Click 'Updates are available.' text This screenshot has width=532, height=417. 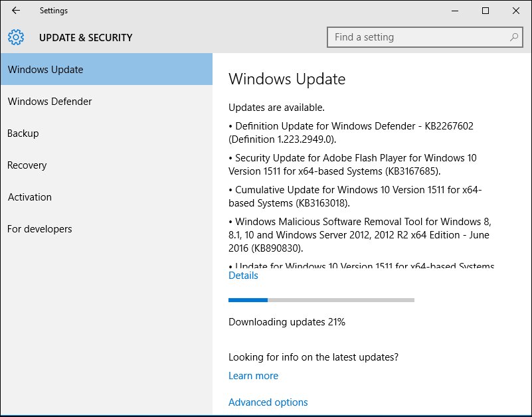276,107
